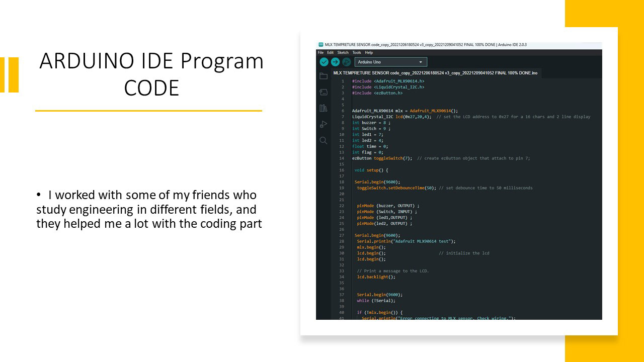Open the File menu
Screen dimensions: 644x362
pos(320,52)
